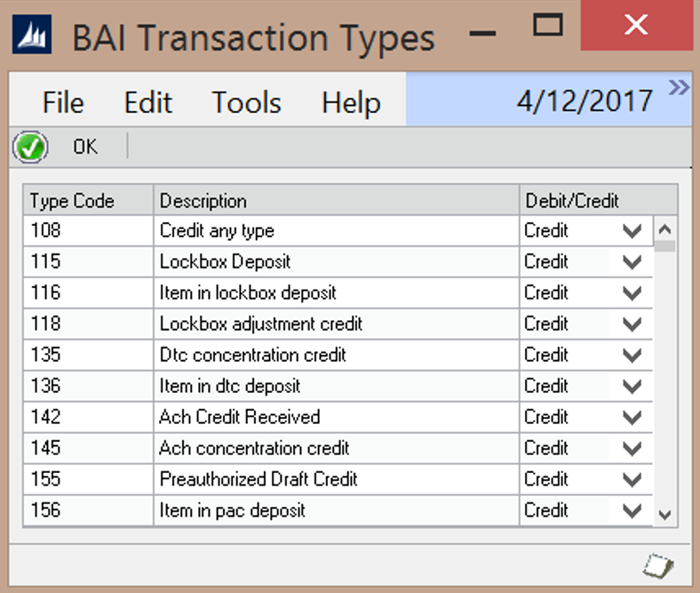
Task: Open the Help menu
Action: click(351, 102)
